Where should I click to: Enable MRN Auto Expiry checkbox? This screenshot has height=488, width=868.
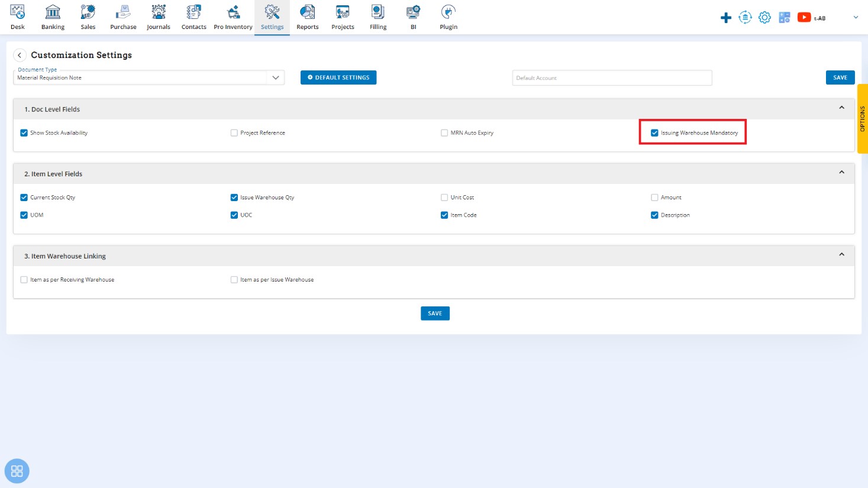pyautogui.click(x=444, y=133)
